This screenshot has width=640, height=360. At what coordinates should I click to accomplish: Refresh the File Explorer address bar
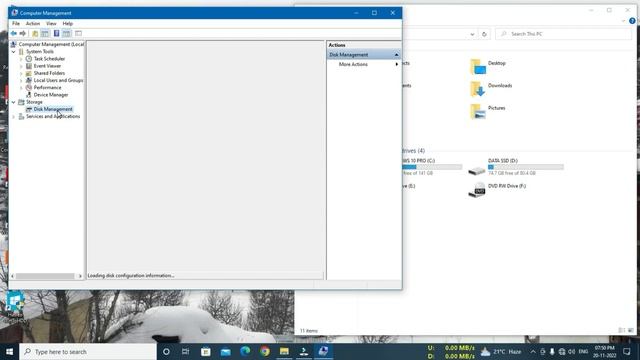(484, 34)
